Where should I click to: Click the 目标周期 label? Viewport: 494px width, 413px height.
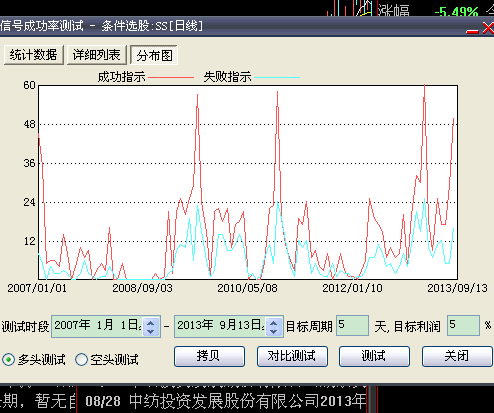pyautogui.click(x=309, y=327)
